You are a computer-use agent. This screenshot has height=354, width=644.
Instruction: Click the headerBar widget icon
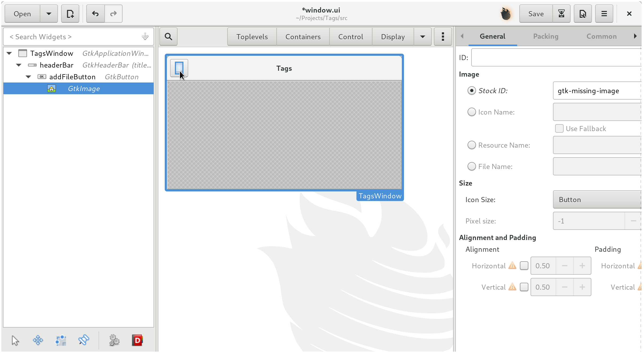pos(32,65)
